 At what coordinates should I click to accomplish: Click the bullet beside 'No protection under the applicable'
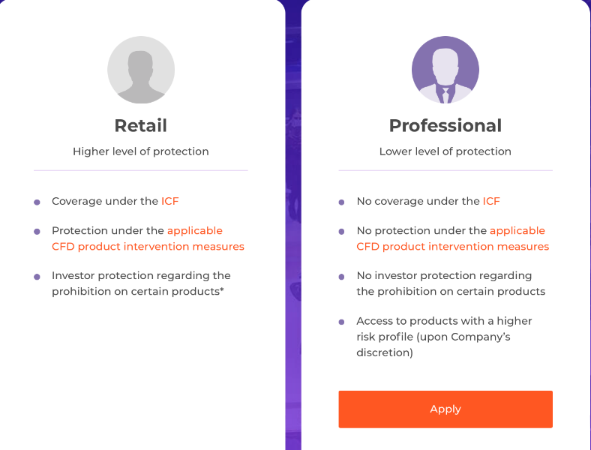[x=341, y=231]
